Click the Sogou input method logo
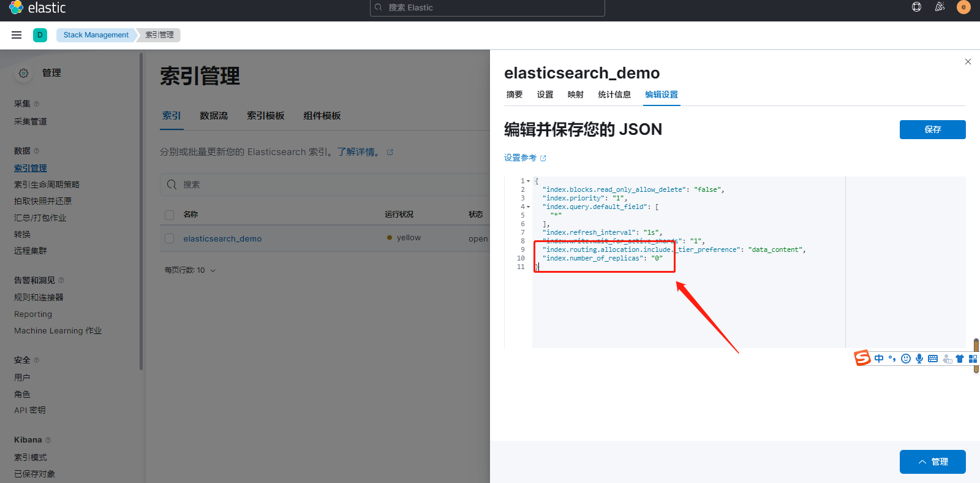Viewport: 980px width, 483px height. pyautogui.click(x=862, y=358)
